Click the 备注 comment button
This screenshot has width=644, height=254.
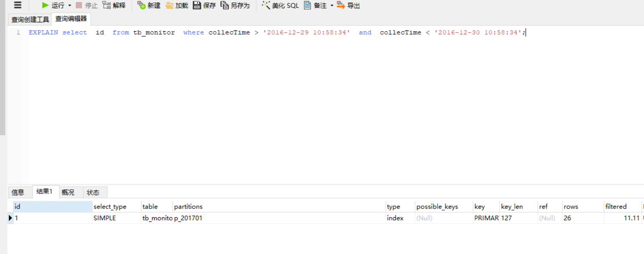click(x=315, y=5)
